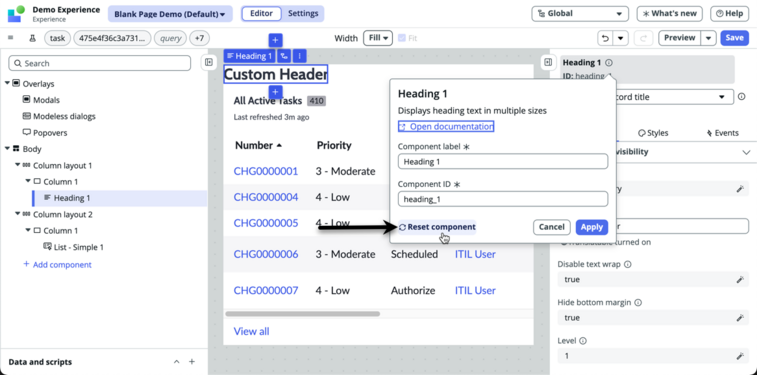Screen dimensions: 757x375
Task: Switch to the Settings tab
Action: (303, 14)
